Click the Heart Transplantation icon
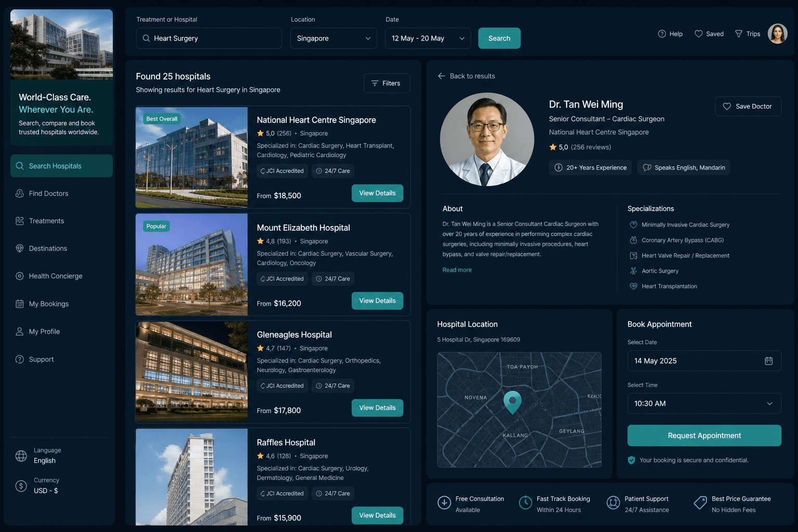This screenshot has height=532, width=798. point(633,286)
